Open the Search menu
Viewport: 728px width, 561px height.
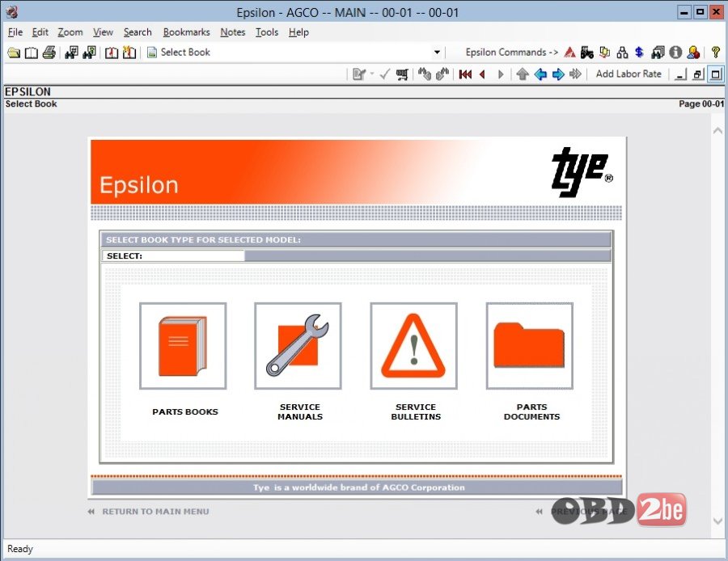pos(138,32)
